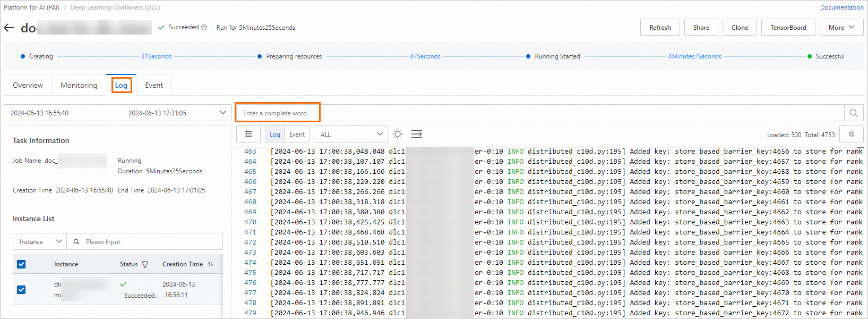The image size is (868, 319).
Task: Switch log view to Event mode
Action: pos(297,134)
